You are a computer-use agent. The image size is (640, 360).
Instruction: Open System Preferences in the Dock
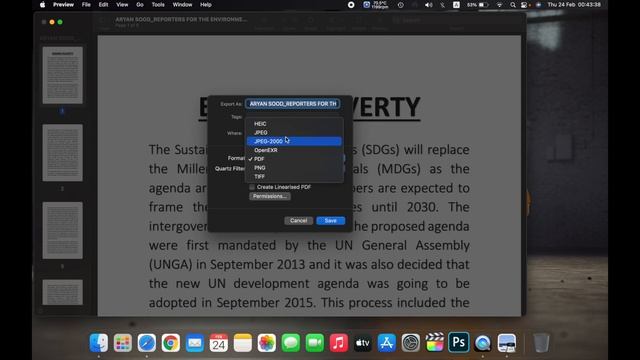pos(411,343)
